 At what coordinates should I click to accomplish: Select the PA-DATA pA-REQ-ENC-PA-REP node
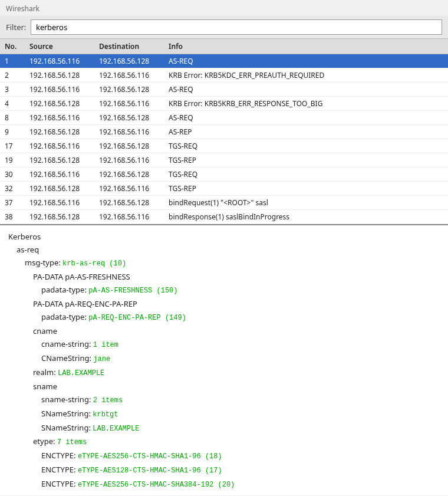point(85,304)
